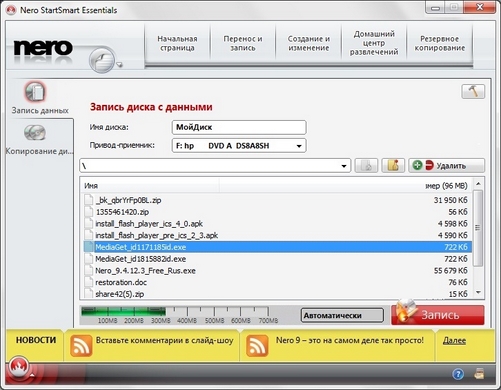Click file list scrollbar down arrow
The height and width of the screenshot is (390, 501).
tap(478, 293)
